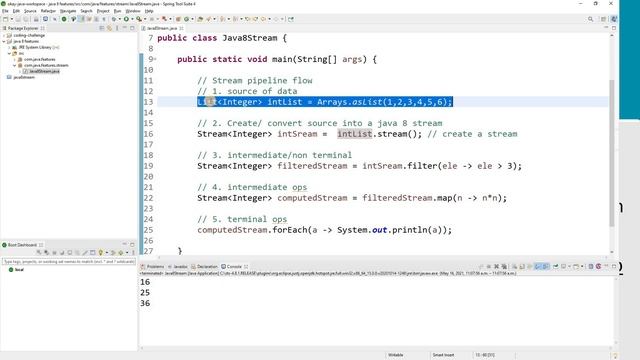Open the Debug button dropdown arrow
640x360 pixels.
[x=120, y=19]
